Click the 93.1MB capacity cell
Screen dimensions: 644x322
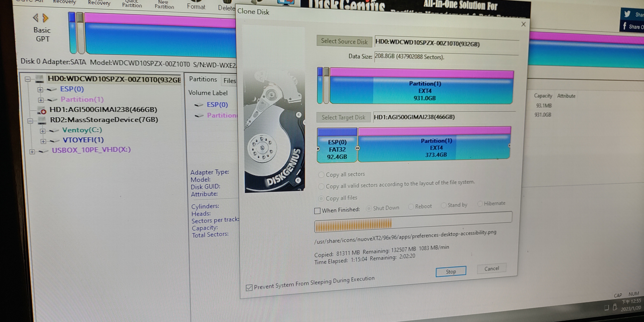(544, 105)
